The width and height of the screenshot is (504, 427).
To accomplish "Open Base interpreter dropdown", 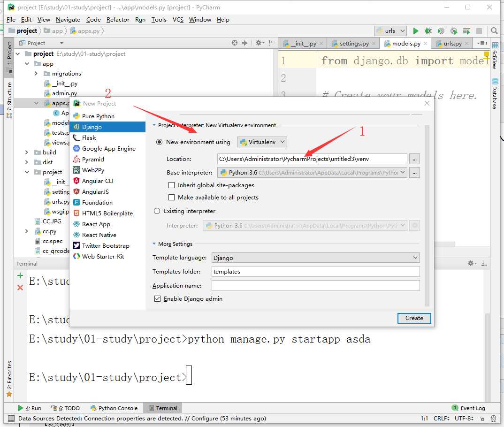I will click(312, 173).
